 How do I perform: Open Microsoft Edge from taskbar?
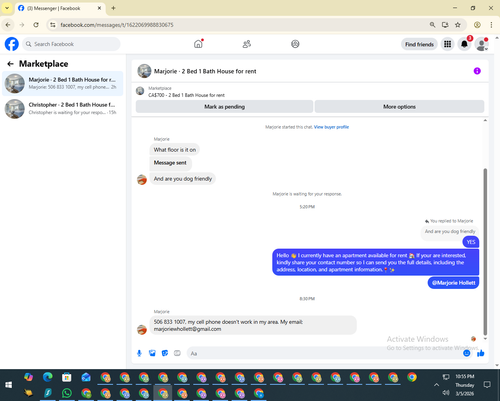pos(48,377)
